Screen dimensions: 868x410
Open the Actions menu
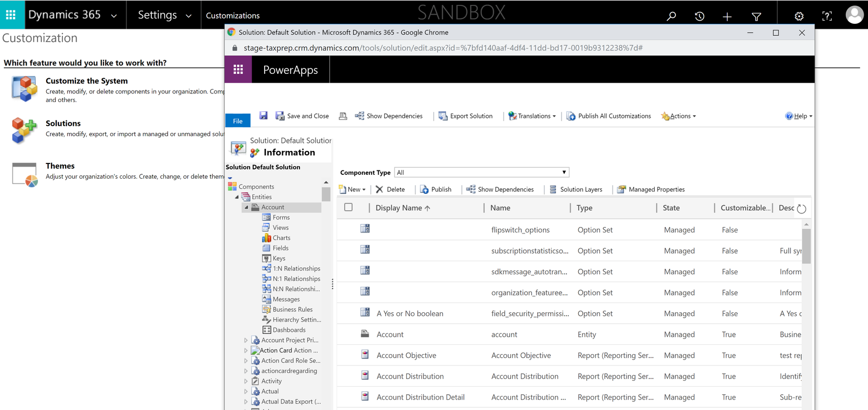point(679,116)
